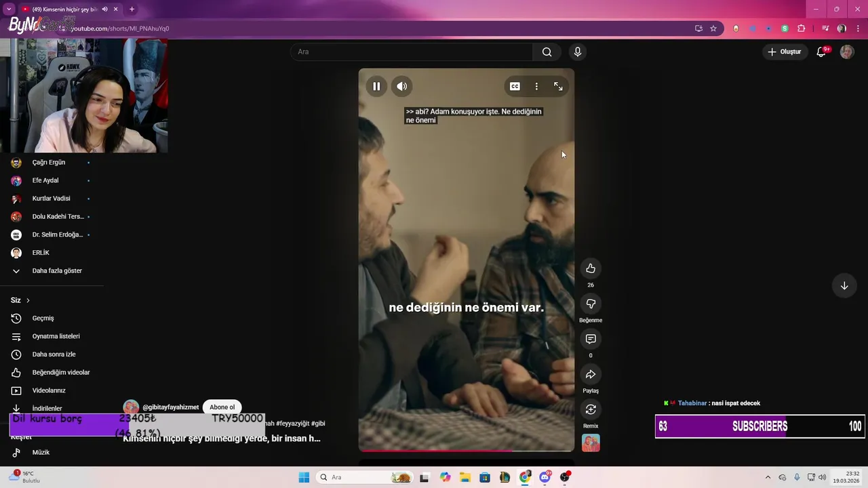Image resolution: width=868 pixels, height=488 pixels.
Task: Expand the Siz section chevron
Action: [28, 300]
